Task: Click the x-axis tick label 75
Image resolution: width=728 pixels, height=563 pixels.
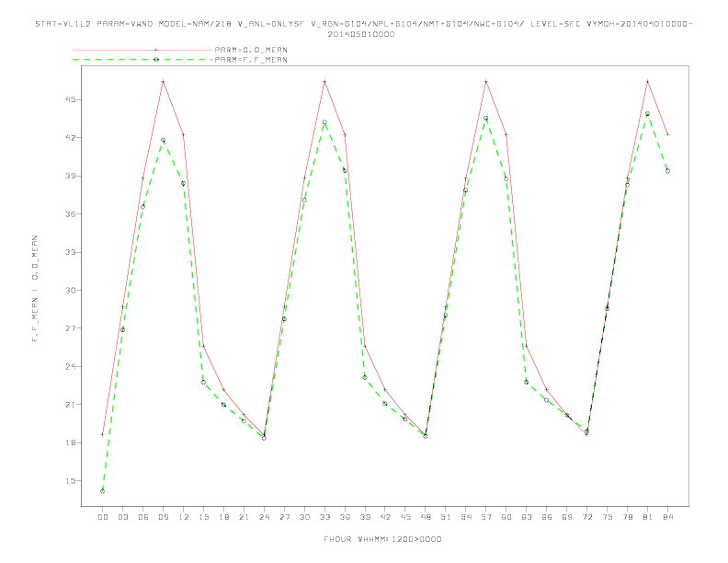Action: [608, 517]
